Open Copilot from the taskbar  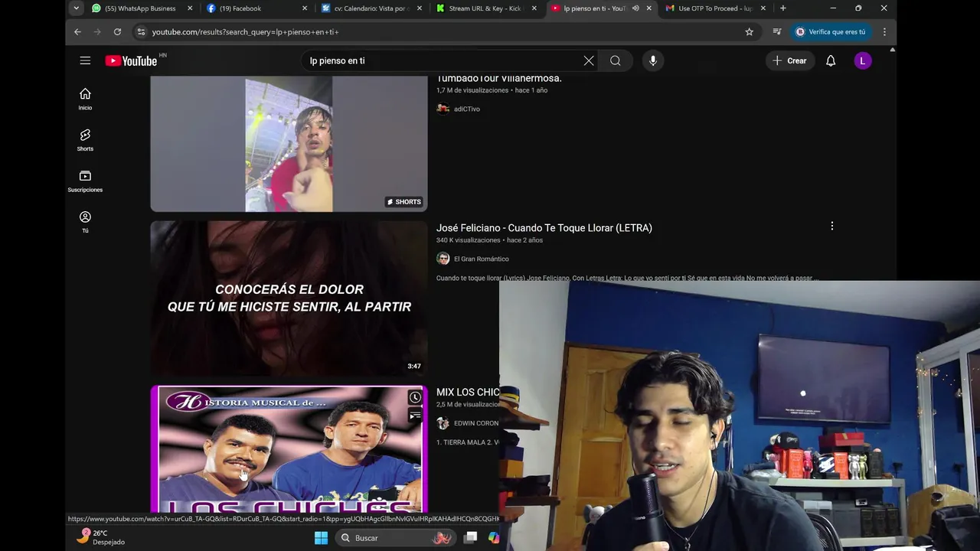(x=494, y=538)
